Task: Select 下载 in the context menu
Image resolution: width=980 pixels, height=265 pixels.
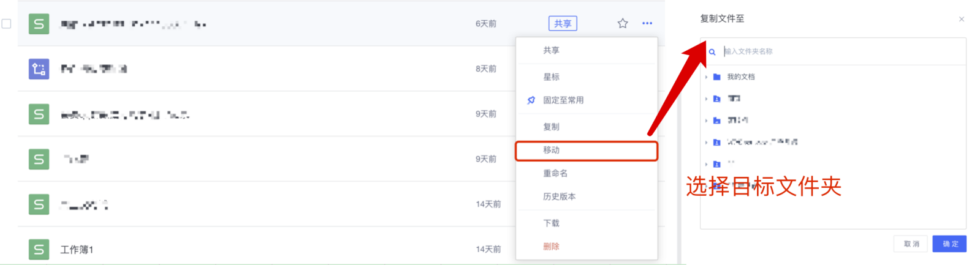Action: pyautogui.click(x=551, y=223)
